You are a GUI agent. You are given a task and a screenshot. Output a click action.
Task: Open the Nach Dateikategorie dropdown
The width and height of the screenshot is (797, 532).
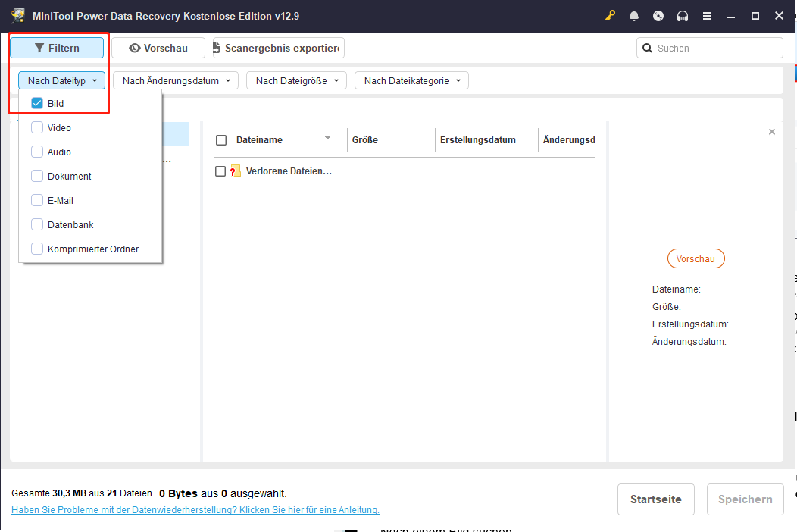pyautogui.click(x=411, y=80)
